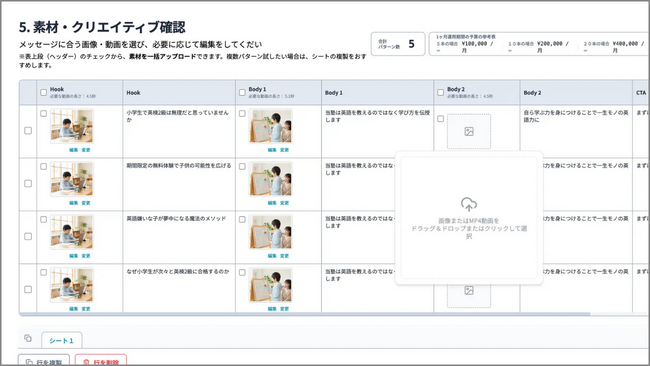Click the Body 2 text column header without checkbox
The width and height of the screenshot is (650, 366).
pos(576,92)
